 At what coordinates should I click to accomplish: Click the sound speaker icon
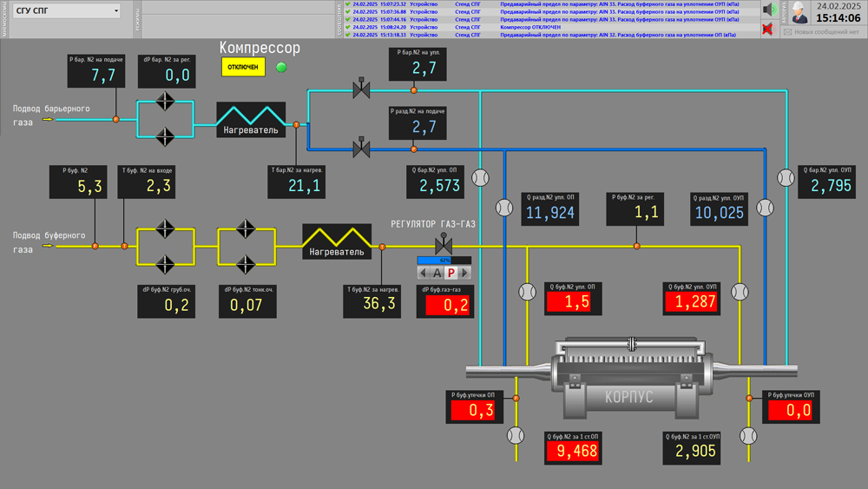(x=769, y=10)
